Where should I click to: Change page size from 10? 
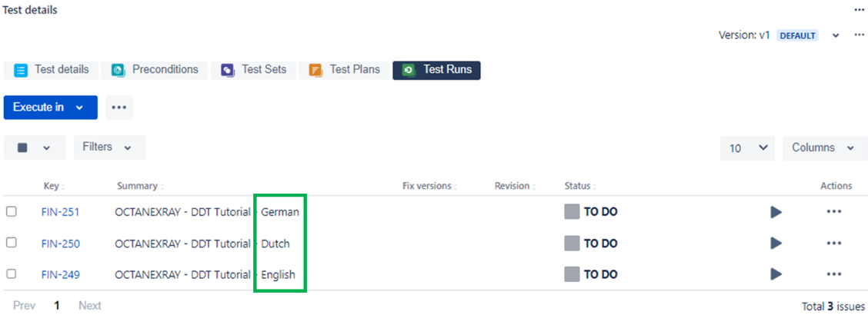[x=747, y=148]
